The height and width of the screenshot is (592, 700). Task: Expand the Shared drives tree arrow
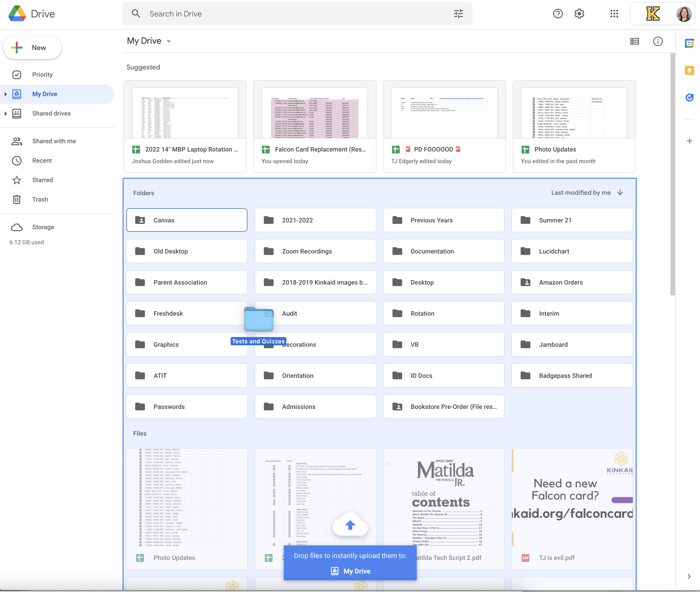[5, 114]
